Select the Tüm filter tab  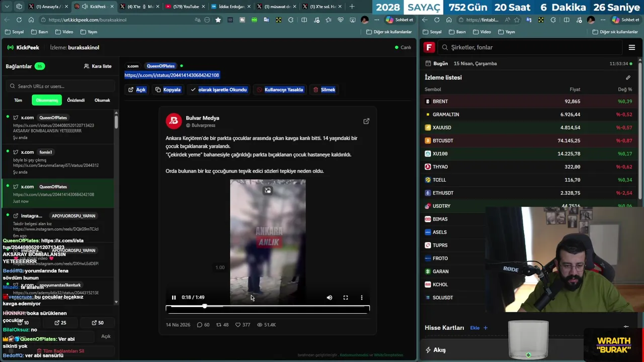point(18,100)
